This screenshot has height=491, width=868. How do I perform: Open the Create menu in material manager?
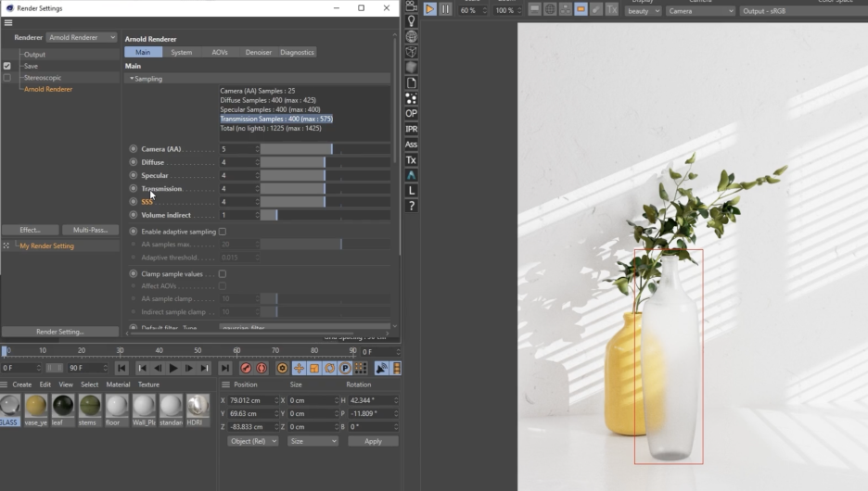coord(22,384)
